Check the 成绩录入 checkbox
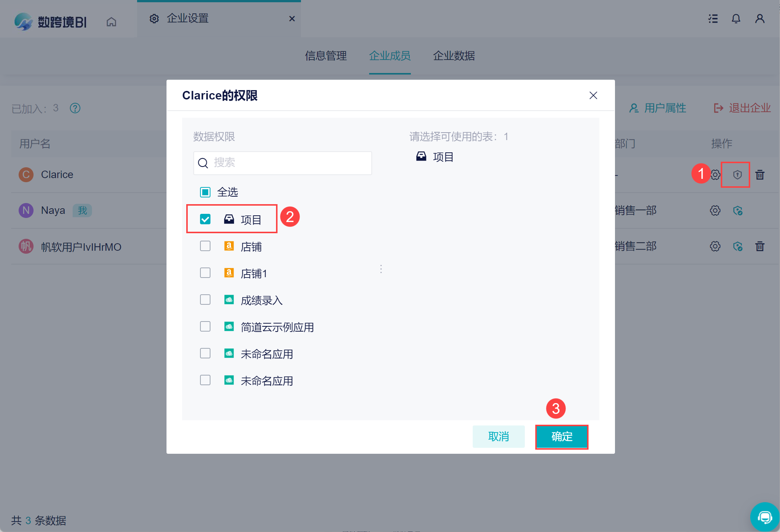This screenshot has width=780, height=532. point(205,300)
